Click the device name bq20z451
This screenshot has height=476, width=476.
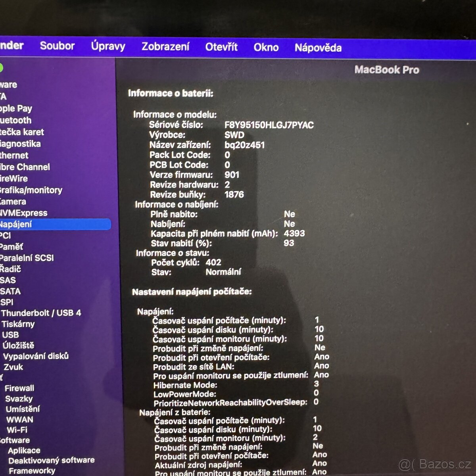[244, 145]
